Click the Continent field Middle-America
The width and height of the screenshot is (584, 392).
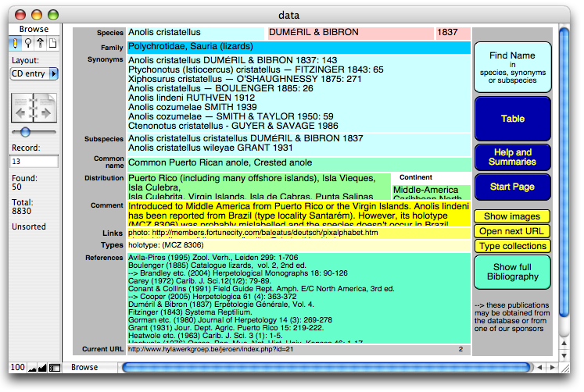point(432,191)
